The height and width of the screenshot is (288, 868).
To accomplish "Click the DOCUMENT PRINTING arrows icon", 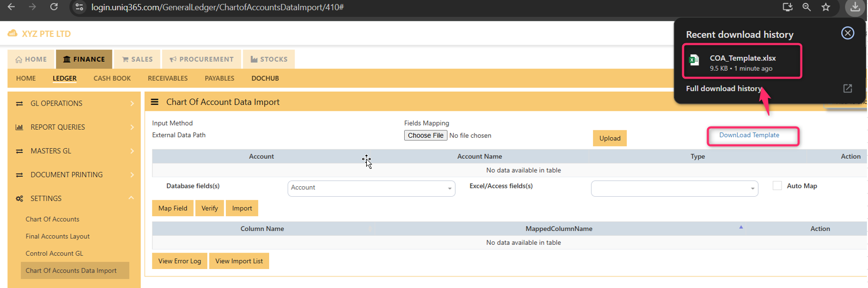I will pyautogui.click(x=20, y=175).
